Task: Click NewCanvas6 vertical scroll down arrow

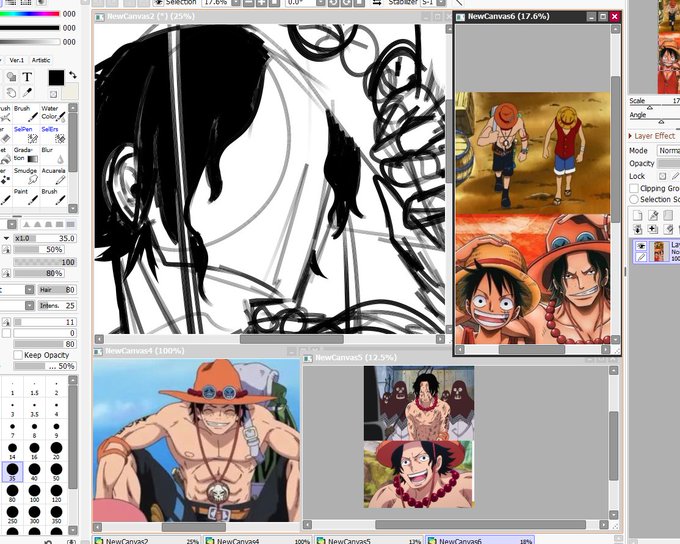Action: pos(615,339)
